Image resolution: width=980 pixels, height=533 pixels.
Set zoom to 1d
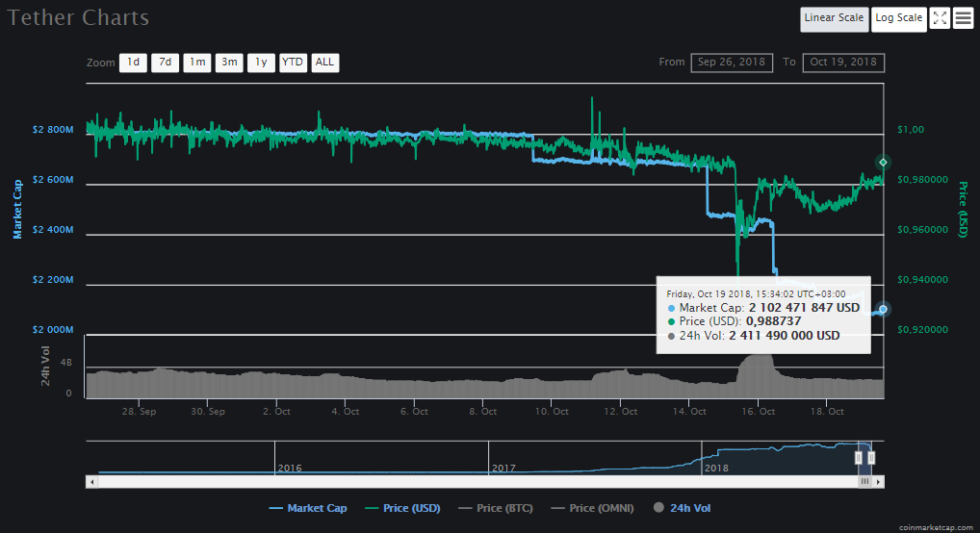coord(133,63)
